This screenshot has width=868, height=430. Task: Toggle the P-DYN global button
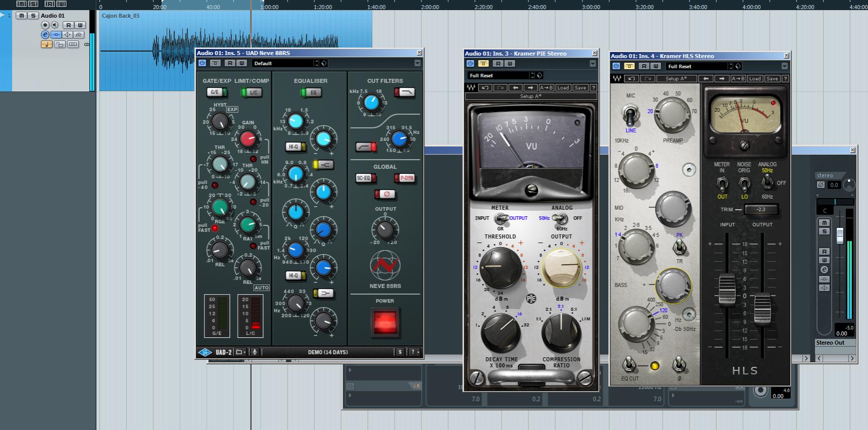(404, 178)
